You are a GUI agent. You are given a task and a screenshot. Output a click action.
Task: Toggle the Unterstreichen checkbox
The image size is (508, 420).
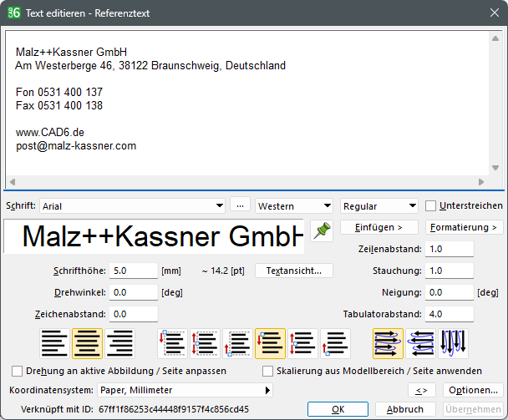[x=430, y=205]
